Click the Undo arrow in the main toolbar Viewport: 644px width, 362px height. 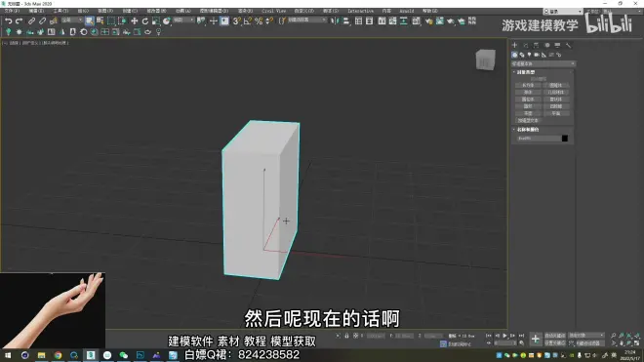tap(8, 20)
